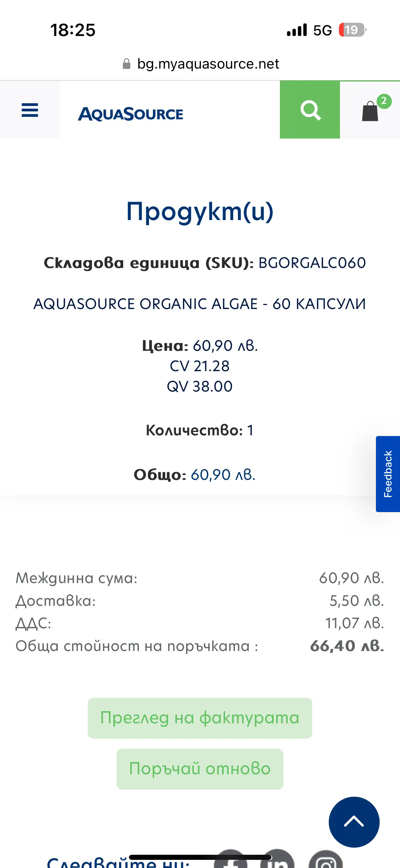
Task: Tap the padlock icon in address bar
Action: point(127,64)
